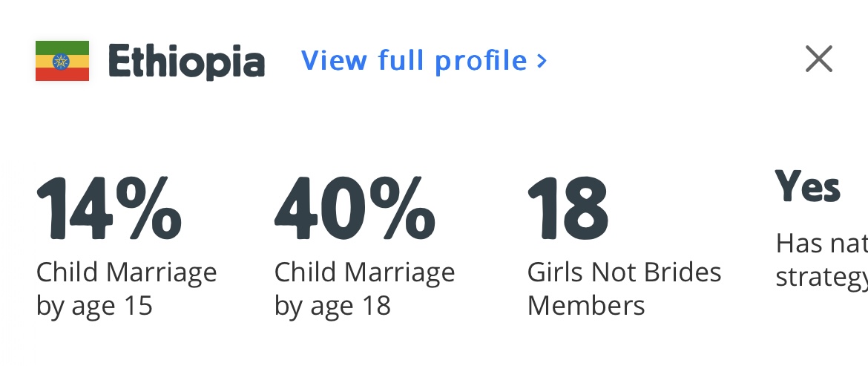Click the blue star emblem on the flag

pyautogui.click(x=62, y=61)
